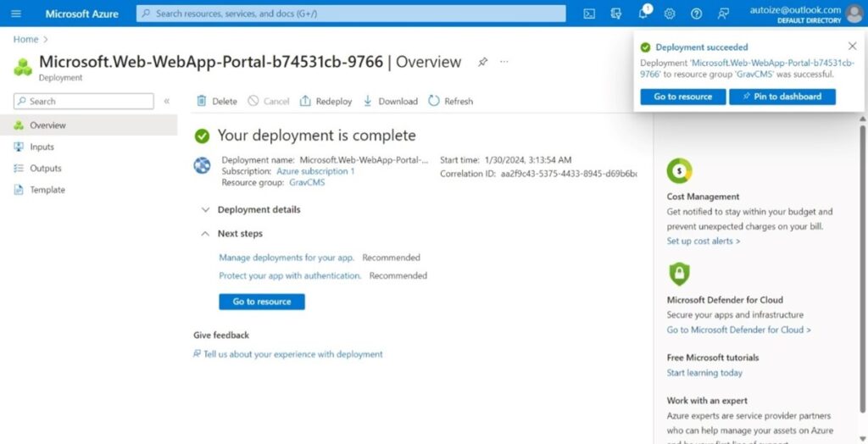Click the 'Your deployment is complete' heading
Image resolution: width=868 pixels, height=444 pixels.
317,135
